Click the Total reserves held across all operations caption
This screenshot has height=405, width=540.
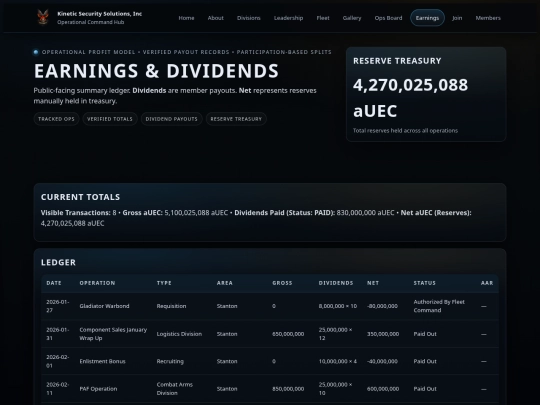point(405,131)
